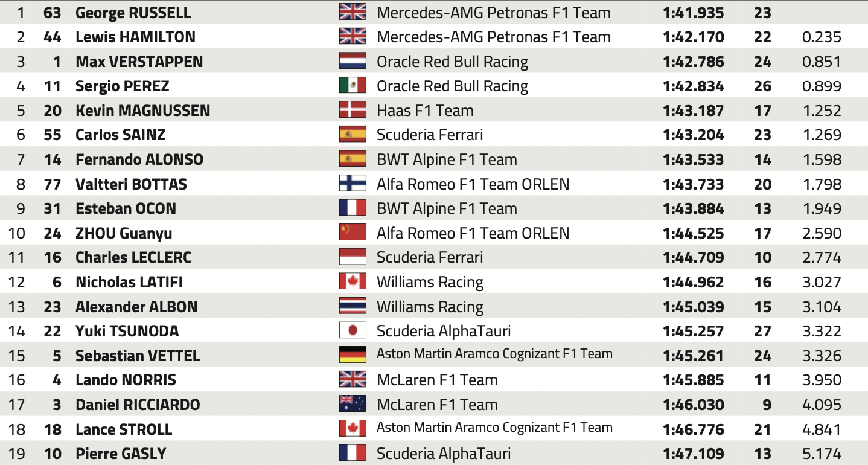The height and width of the screenshot is (465, 868).
Task: Click the Australian flag beside Daniel Ricciardo
Action: pos(353,404)
